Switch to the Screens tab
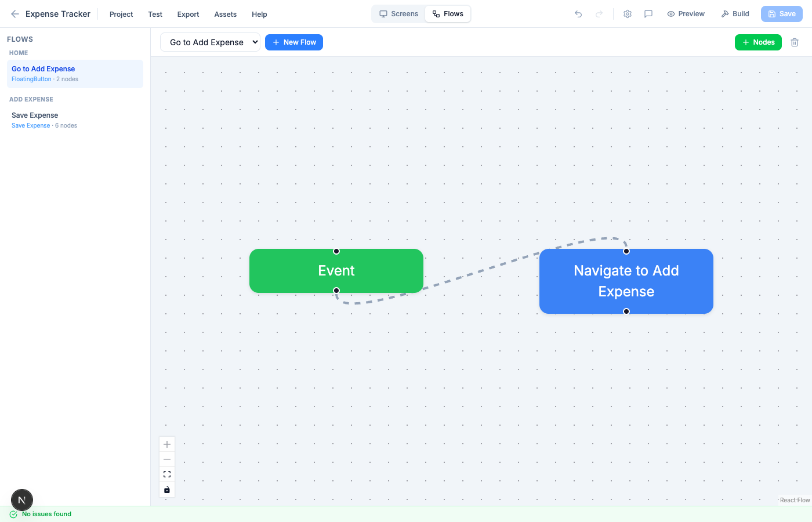Screen dimensions: 812x522 click(399, 14)
